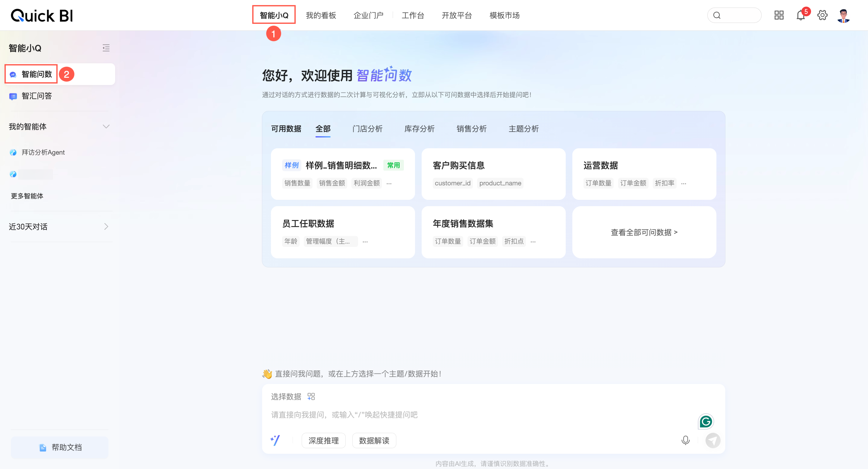This screenshot has height=469, width=868.
Task: Click the 折扣率 field tag
Action: (x=665, y=183)
